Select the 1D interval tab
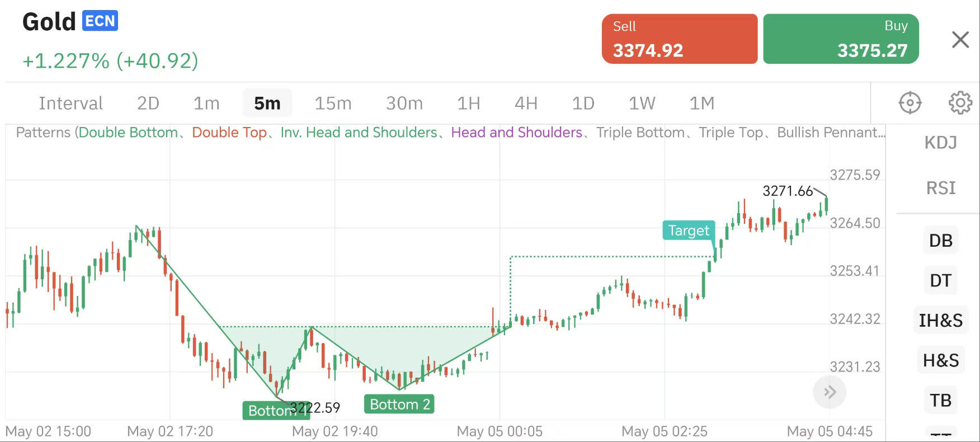This screenshot has height=442, width=980. 583,104
